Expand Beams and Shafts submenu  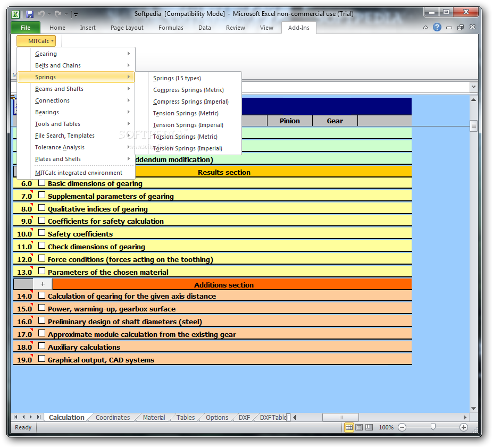(77, 89)
